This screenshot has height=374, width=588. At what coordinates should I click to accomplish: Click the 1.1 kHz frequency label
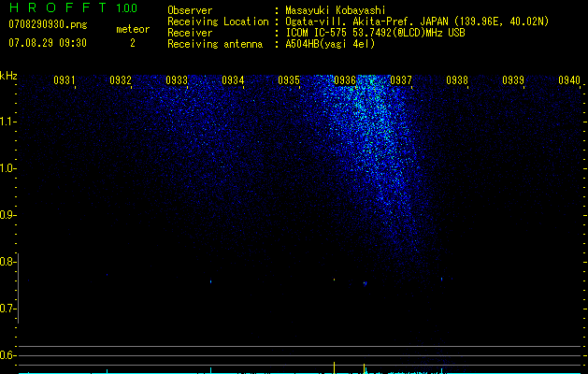pos(7,122)
